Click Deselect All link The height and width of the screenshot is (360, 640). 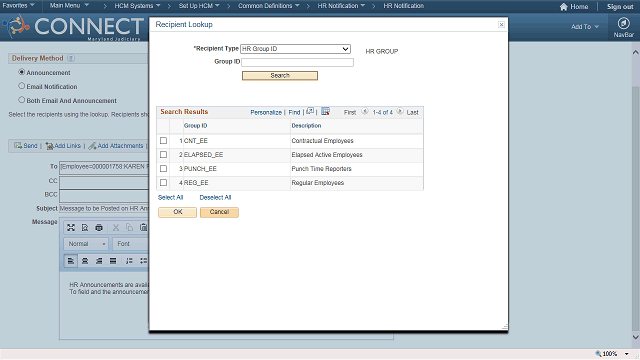click(x=215, y=198)
